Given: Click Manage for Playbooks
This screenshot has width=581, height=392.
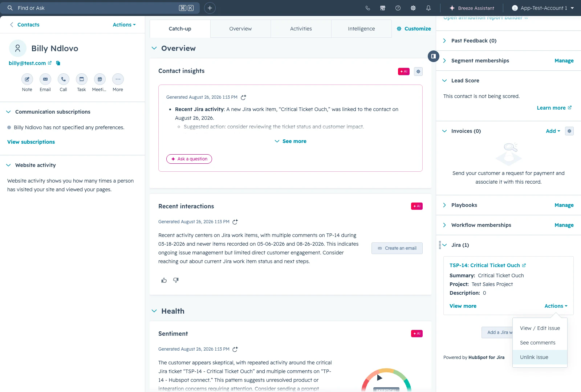Looking at the screenshot, I should pyautogui.click(x=564, y=205).
